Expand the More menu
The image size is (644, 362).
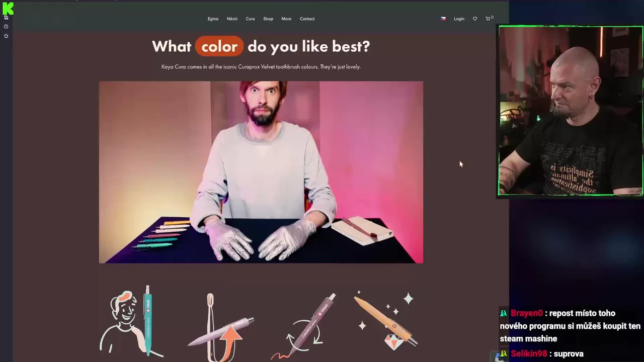[x=286, y=19]
